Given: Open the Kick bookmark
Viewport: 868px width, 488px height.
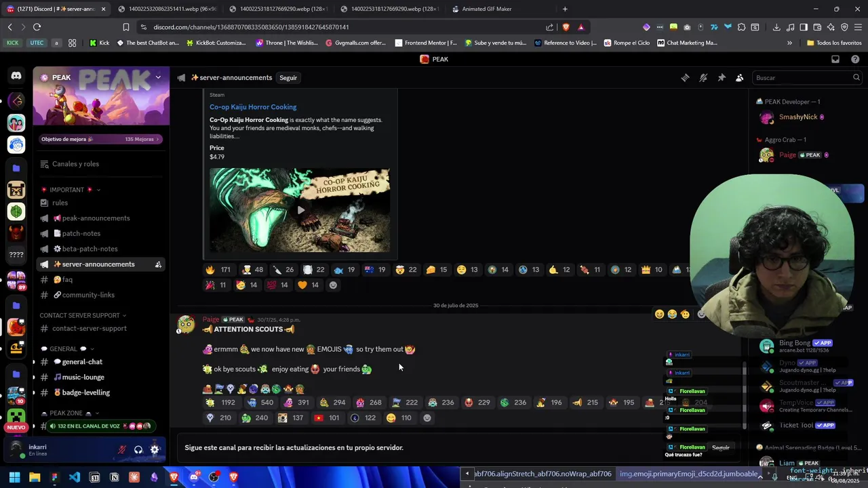Looking at the screenshot, I should coord(99,43).
